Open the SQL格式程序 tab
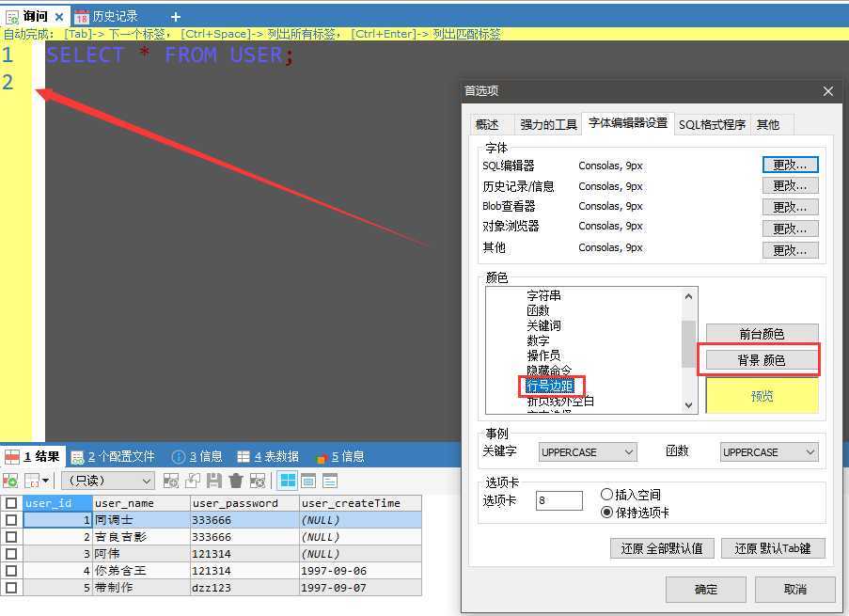The width and height of the screenshot is (849, 616). [712, 124]
